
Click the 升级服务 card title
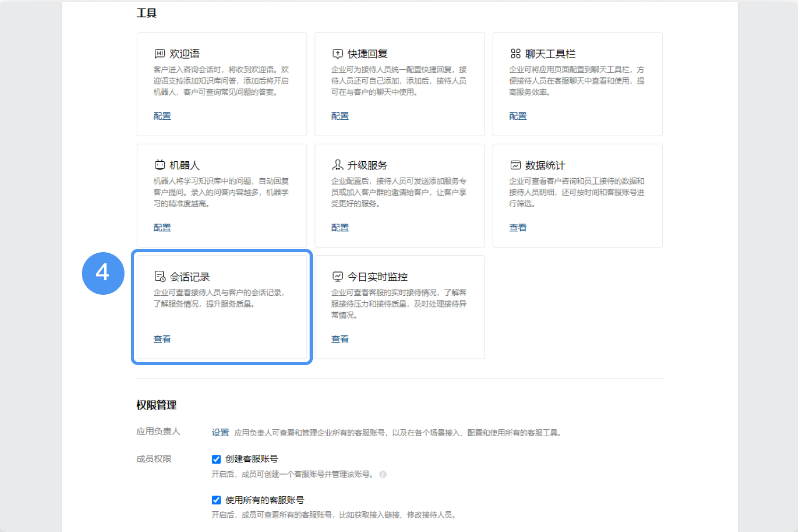[368, 165]
